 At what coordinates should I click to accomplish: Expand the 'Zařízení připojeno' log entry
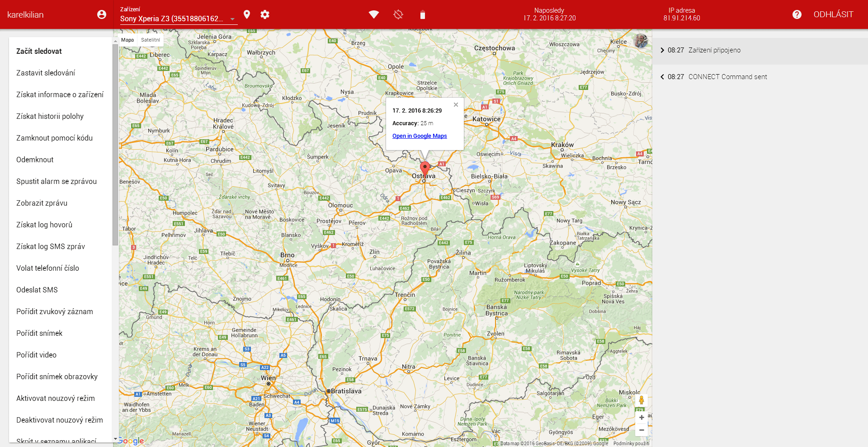tap(759, 50)
